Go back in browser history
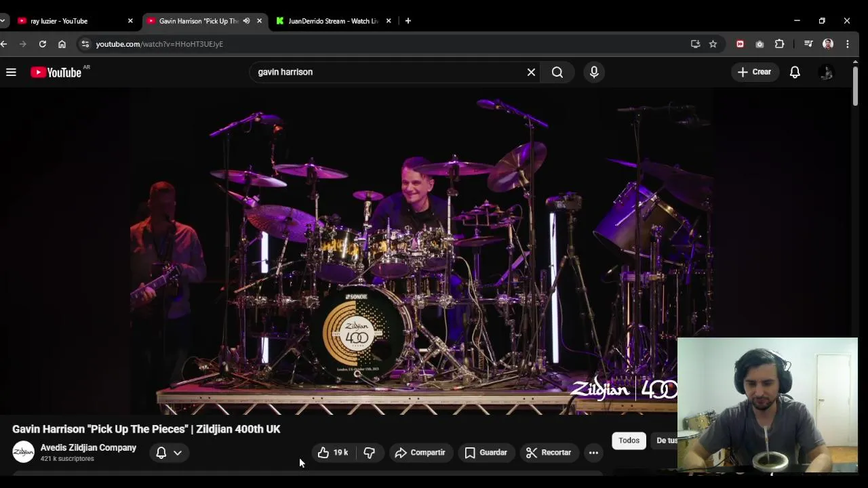 [x=4, y=44]
